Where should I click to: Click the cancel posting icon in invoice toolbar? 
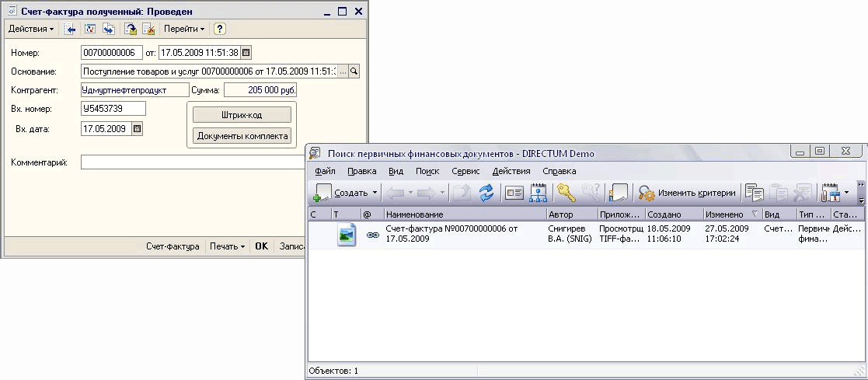148,29
